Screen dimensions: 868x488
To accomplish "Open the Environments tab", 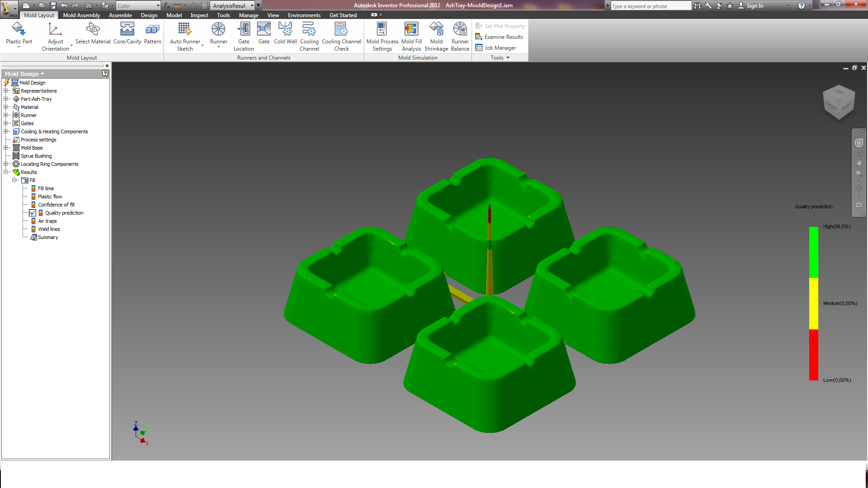I will (304, 15).
